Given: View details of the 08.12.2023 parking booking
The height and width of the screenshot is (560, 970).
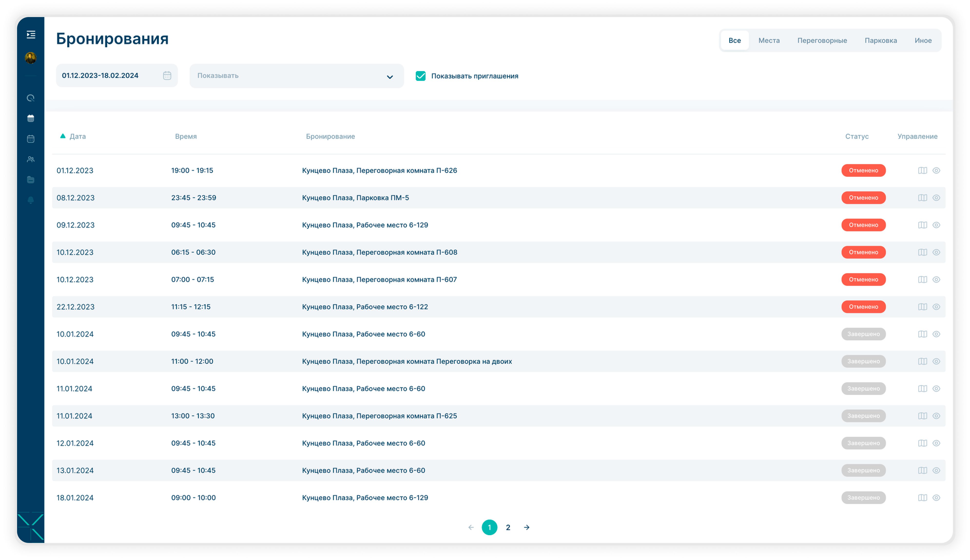Looking at the screenshot, I should point(936,198).
